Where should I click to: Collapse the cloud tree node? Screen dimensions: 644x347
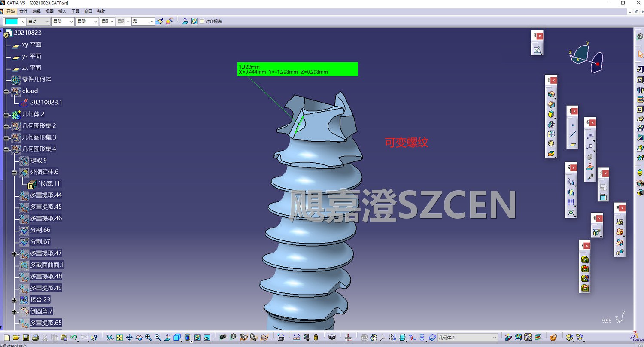pos(6,91)
